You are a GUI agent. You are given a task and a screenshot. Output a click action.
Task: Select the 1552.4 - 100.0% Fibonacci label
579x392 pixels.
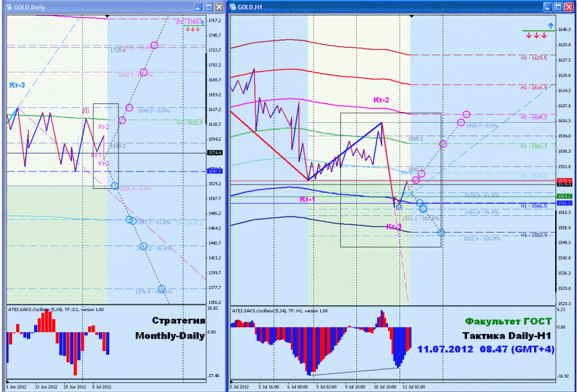coord(482,239)
